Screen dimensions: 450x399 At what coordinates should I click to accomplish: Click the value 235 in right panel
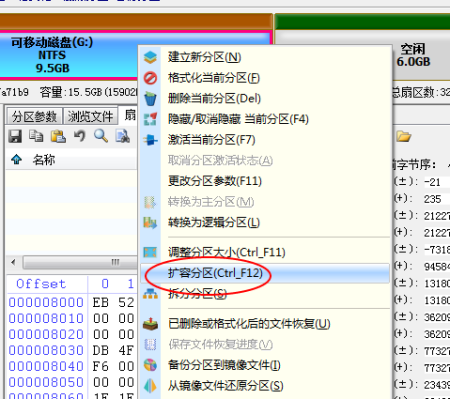pyautogui.click(x=433, y=199)
